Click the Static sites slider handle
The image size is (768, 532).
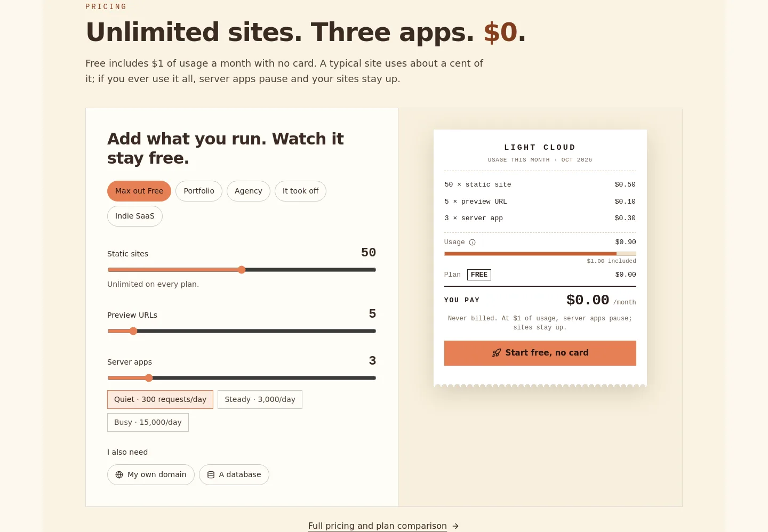pyautogui.click(x=242, y=270)
